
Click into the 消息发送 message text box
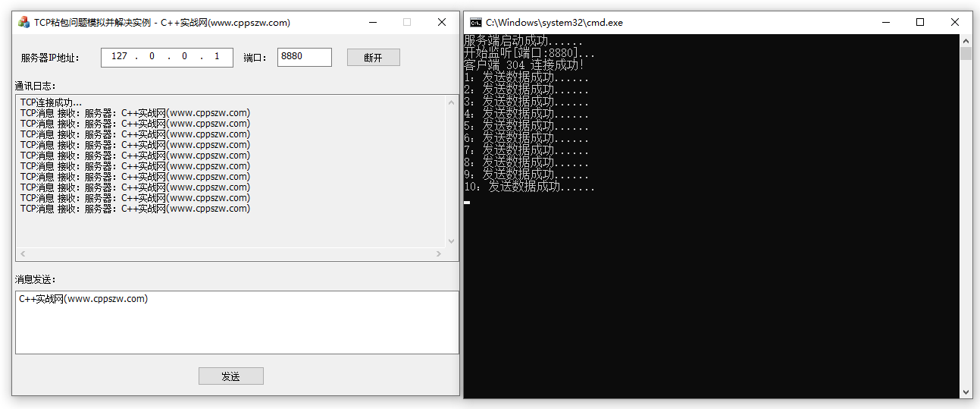click(237, 322)
